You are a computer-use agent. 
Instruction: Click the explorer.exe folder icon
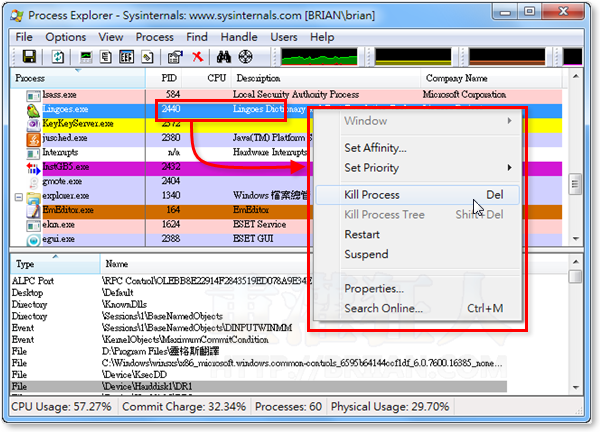point(33,197)
